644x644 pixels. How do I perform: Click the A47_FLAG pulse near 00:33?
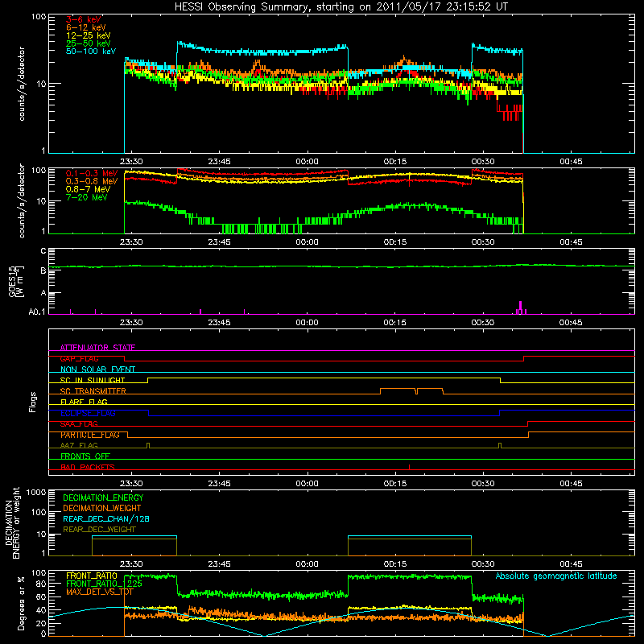click(x=499, y=445)
